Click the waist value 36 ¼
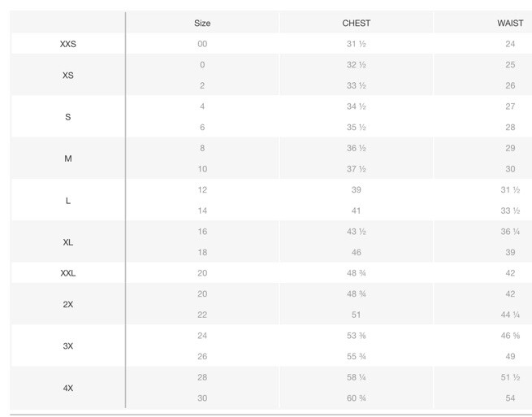Image resolution: width=532 pixels, height=417 pixels. point(510,232)
